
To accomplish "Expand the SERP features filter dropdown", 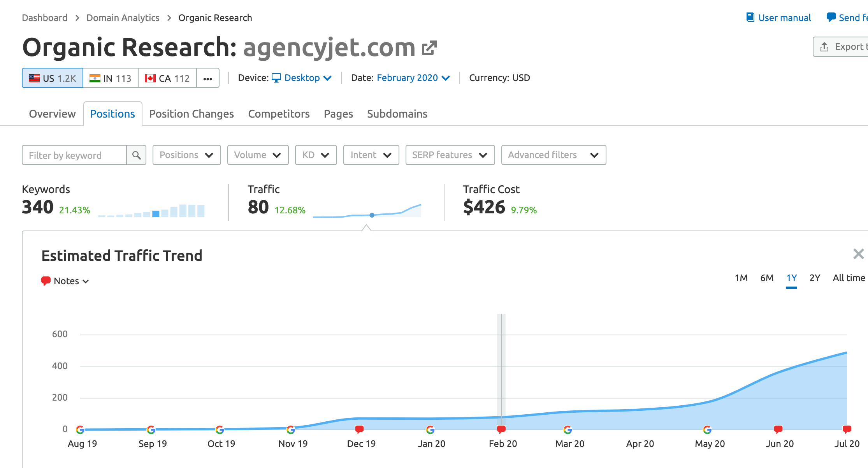I will (450, 155).
